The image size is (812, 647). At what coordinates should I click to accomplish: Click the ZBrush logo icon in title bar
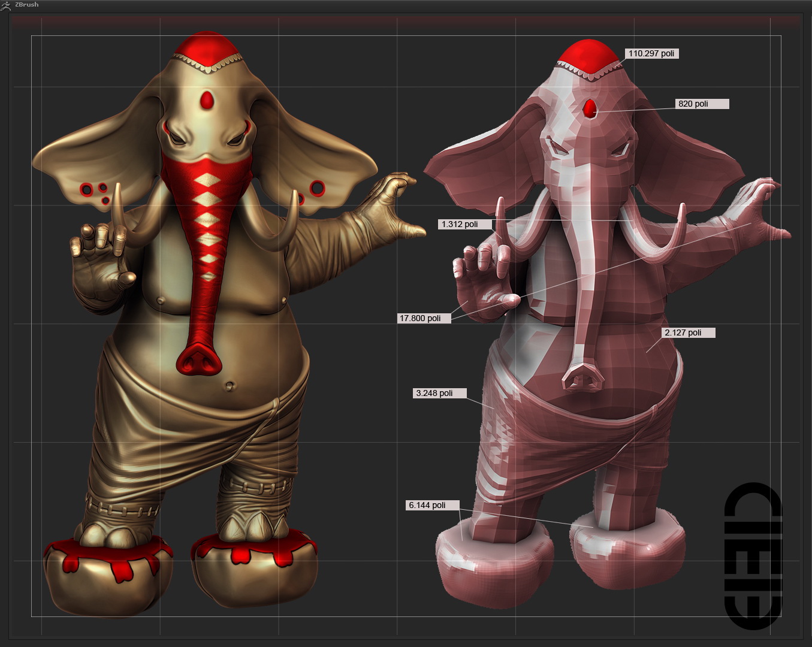(6, 5)
